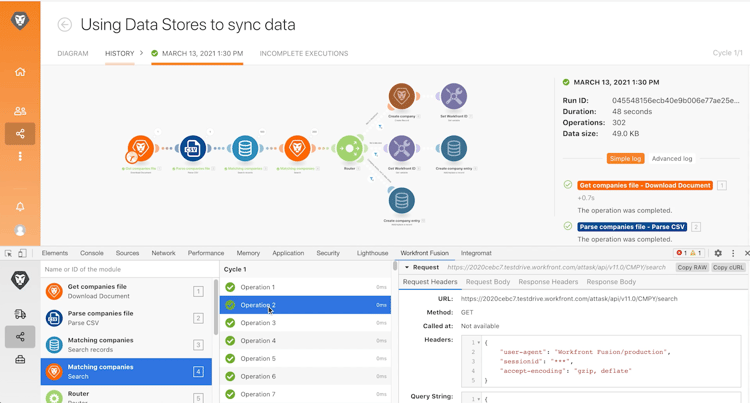Select Get companies file module in list
This screenshot has height=403, width=750.
(x=126, y=291)
